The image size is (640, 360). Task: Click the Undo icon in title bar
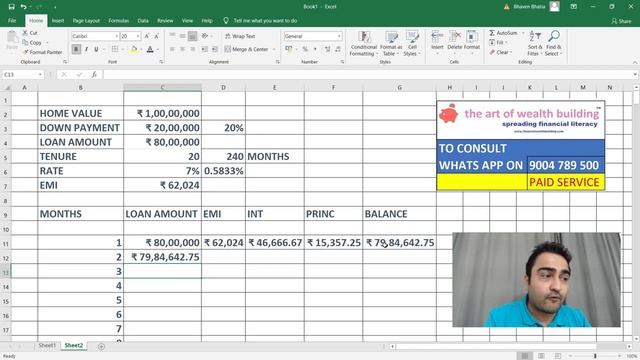point(23,7)
